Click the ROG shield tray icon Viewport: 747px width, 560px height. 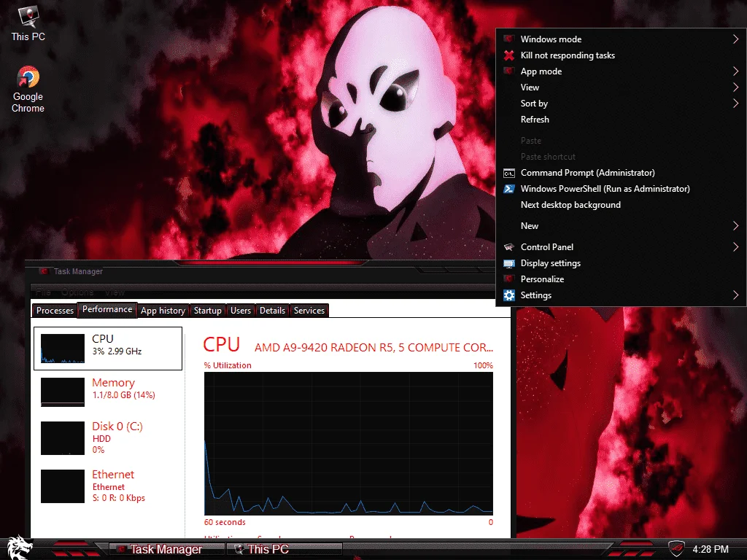(676, 548)
